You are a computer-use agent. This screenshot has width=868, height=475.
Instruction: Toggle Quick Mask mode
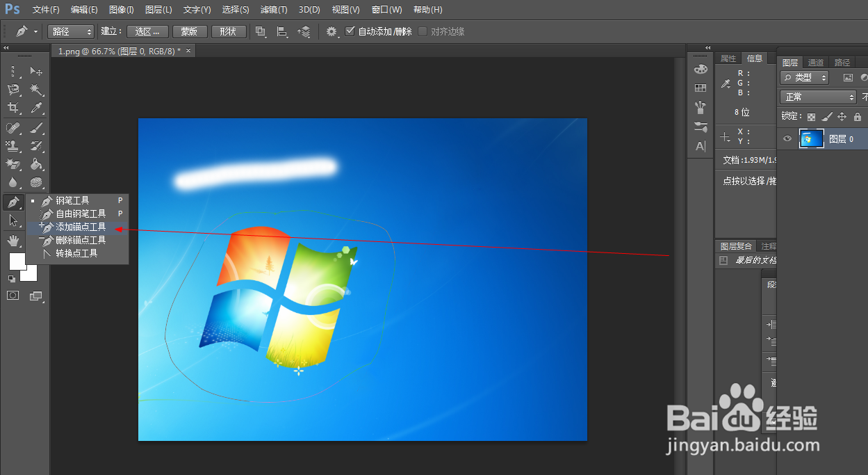pyautogui.click(x=13, y=296)
